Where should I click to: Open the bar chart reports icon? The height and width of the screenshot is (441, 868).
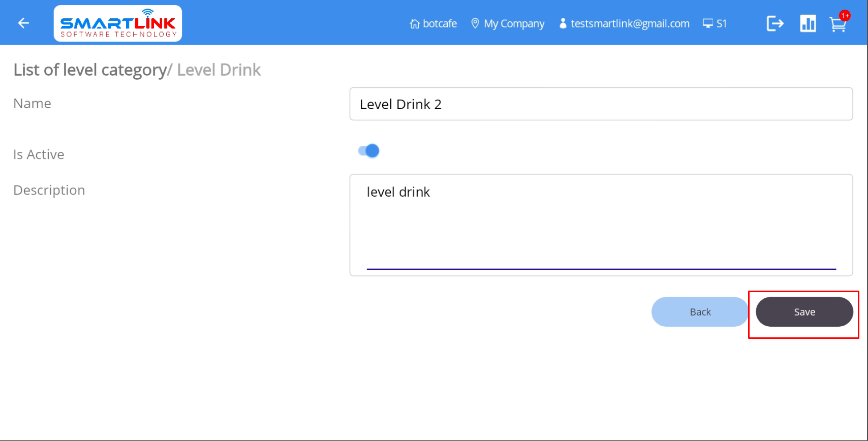pyautogui.click(x=808, y=23)
